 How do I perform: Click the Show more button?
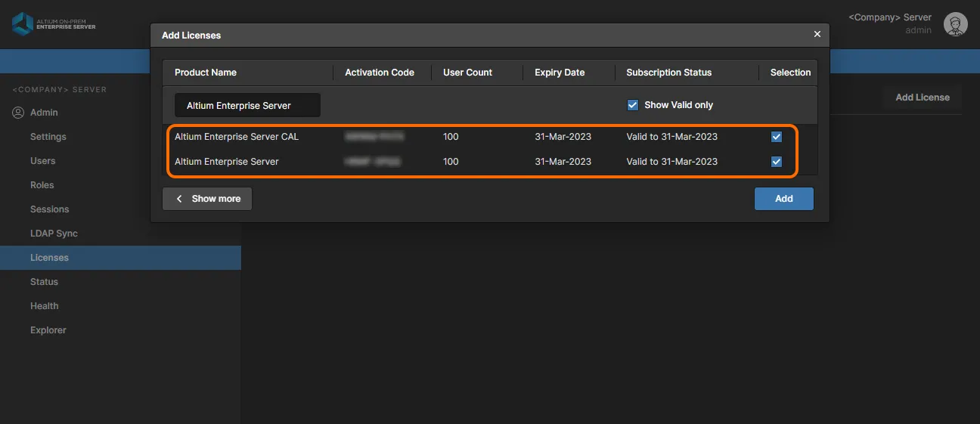point(207,199)
